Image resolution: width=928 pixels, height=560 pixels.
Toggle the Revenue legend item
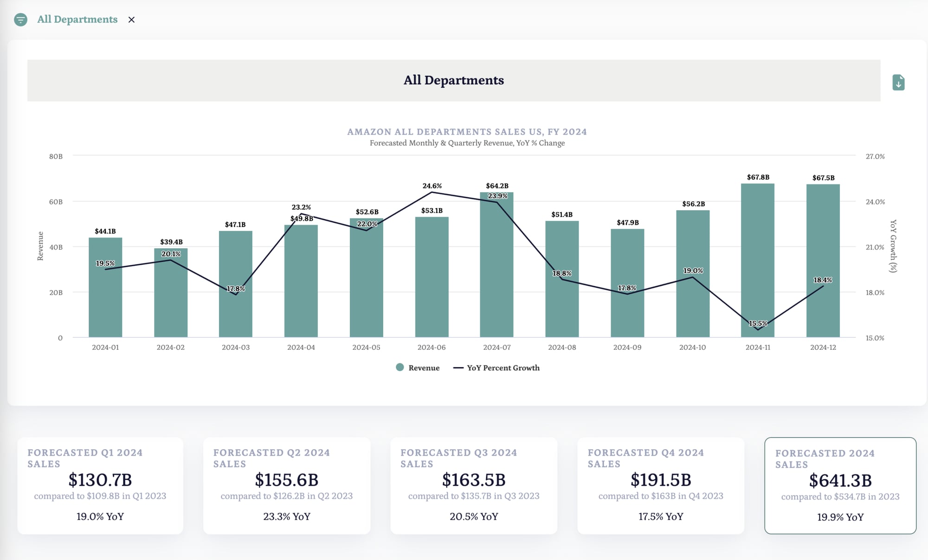(418, 367)
